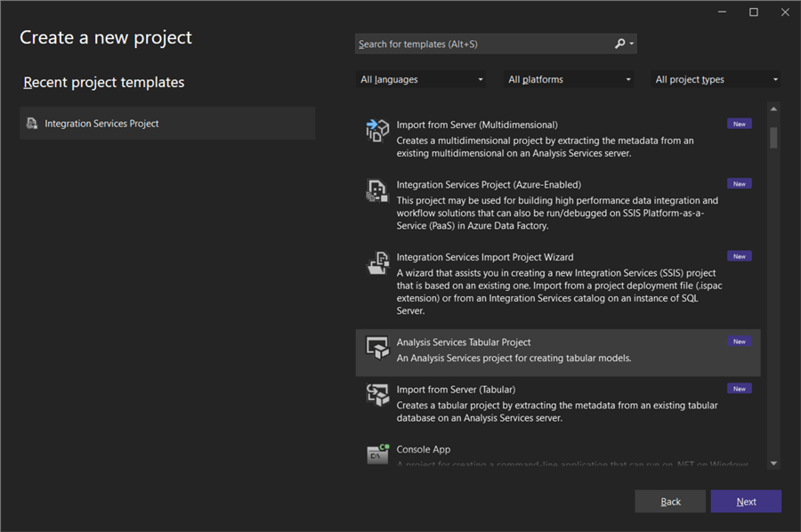Image resolution: width=801 pixels, height=532 pixels.
Task: Click the Next button
Action: 746,502
